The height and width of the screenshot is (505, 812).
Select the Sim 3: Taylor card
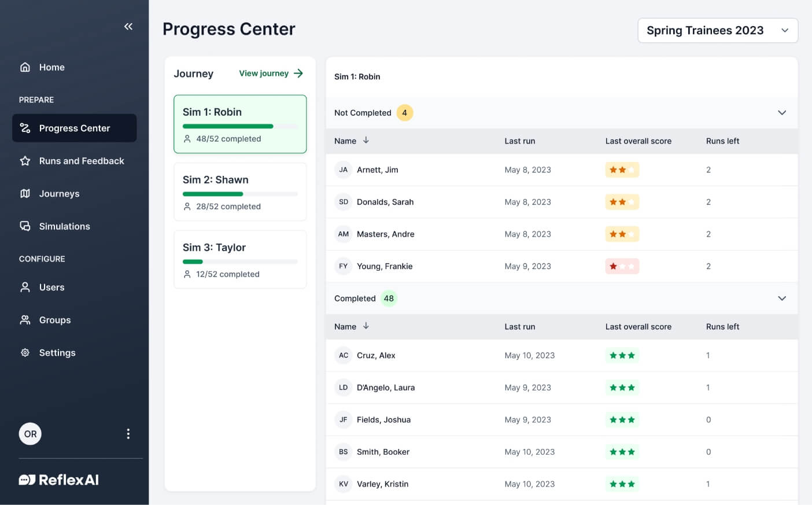[x=240, y=259]
